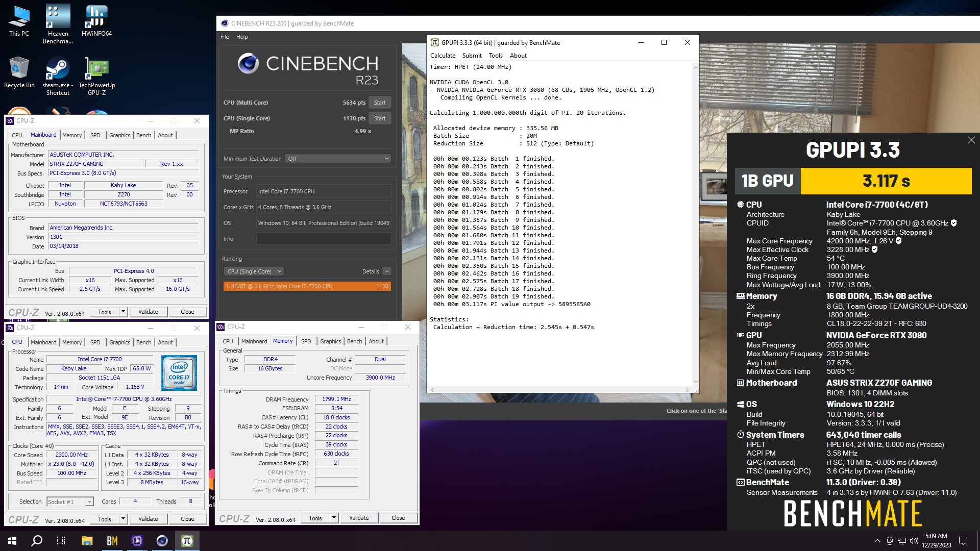Click Validate in CPU tab CPU-Z window
Viewport: 980px width, 551px height.
(148, 519)
